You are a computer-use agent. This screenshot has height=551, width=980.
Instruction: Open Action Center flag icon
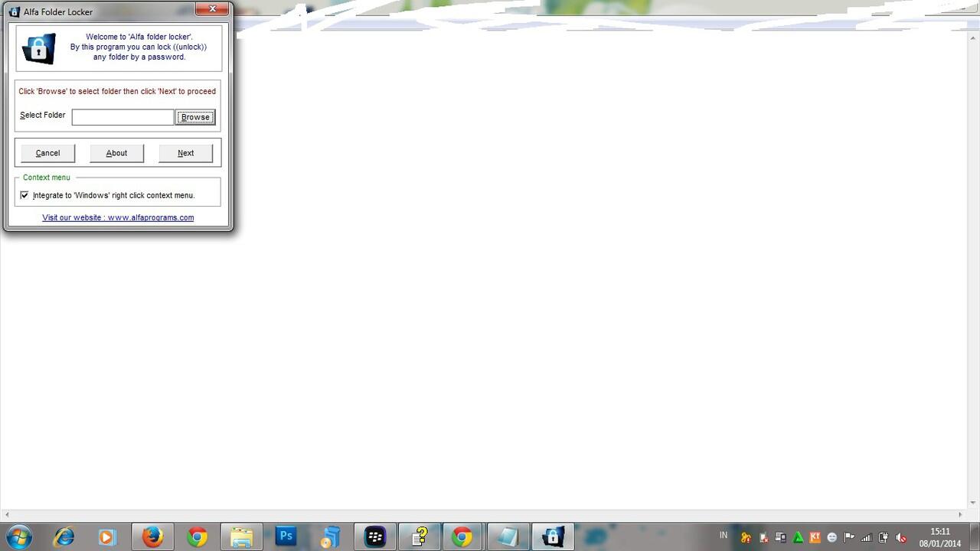click(849, 537)
